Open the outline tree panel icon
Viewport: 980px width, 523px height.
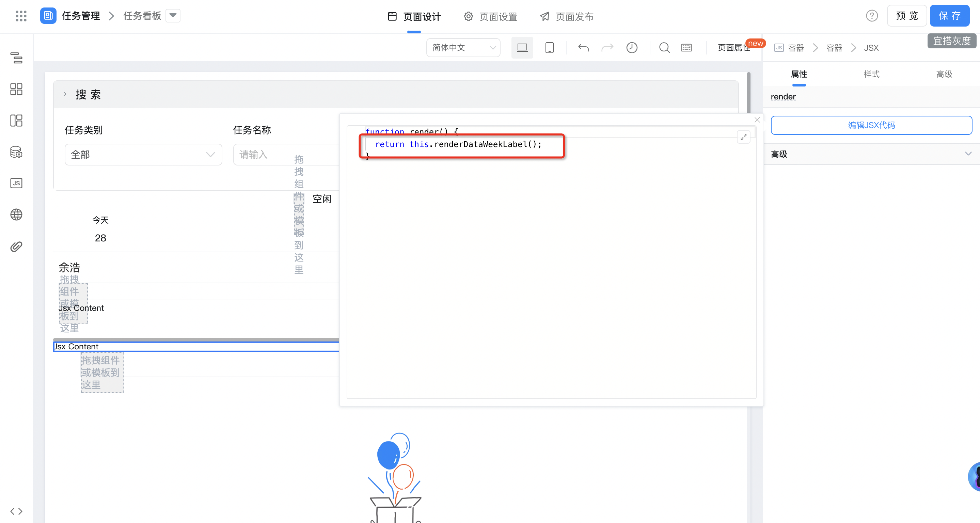[16, 58]
